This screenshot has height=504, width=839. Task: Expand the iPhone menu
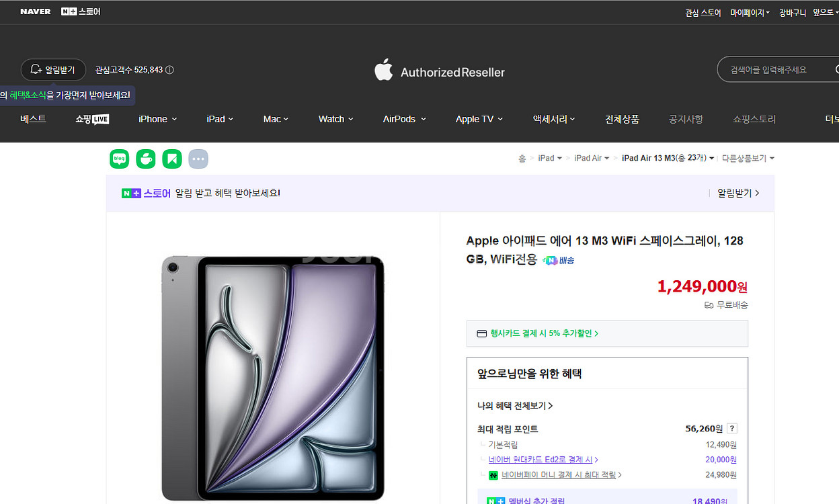(x=158, y=119)
